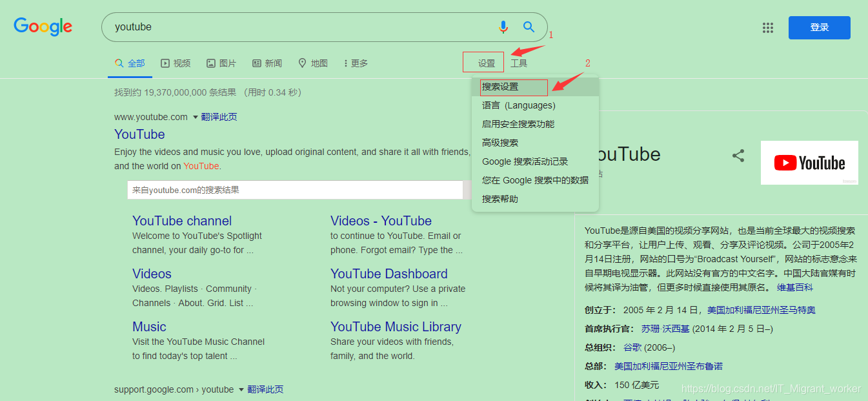Switch to the 图片 tab
Image resolution: width=868 pixels, height=401 pixels.
[x=221, y=63]
